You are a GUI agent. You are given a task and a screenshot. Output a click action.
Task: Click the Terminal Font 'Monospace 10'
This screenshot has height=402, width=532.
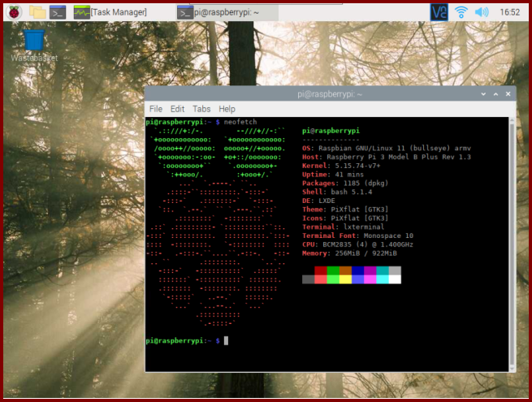(388, 236)
